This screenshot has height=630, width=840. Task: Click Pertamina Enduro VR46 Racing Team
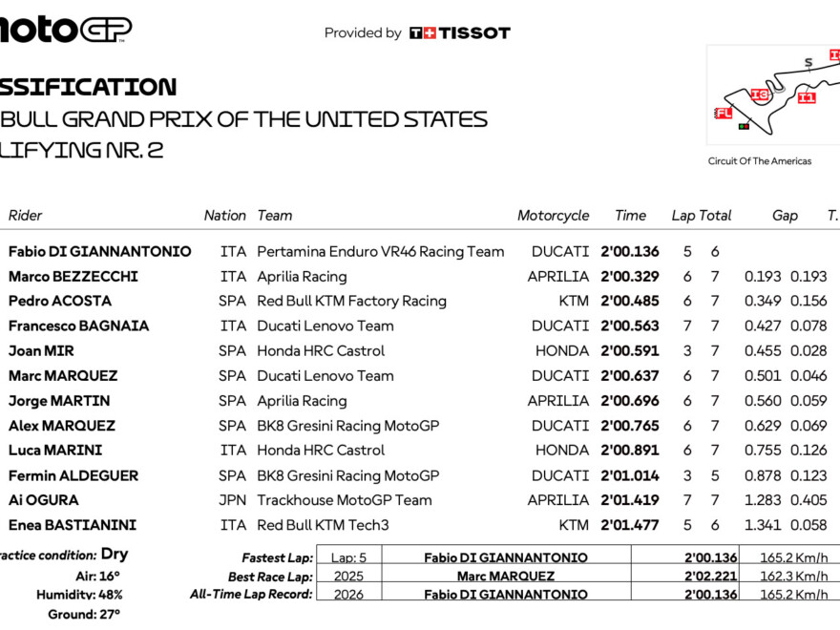pos(380,252)
